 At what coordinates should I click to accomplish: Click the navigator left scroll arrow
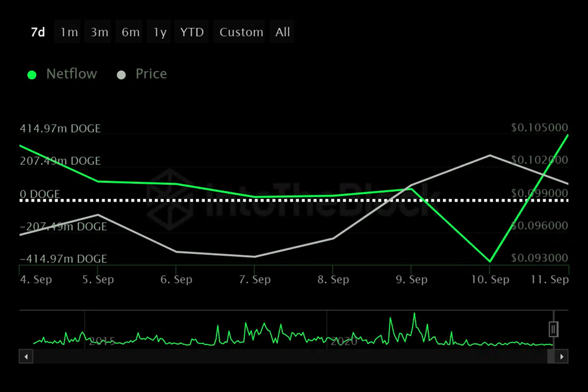coord(26,357)
